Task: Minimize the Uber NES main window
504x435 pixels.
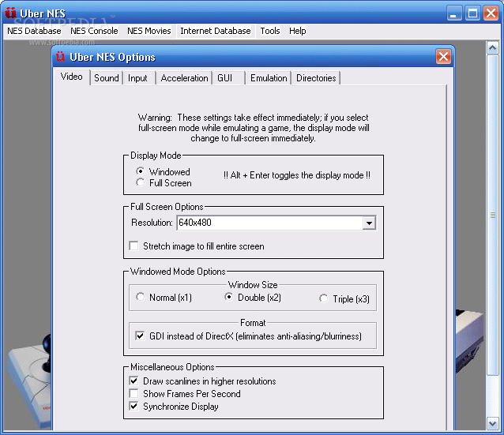Action: pyautogui.click(x=453, y=13)
